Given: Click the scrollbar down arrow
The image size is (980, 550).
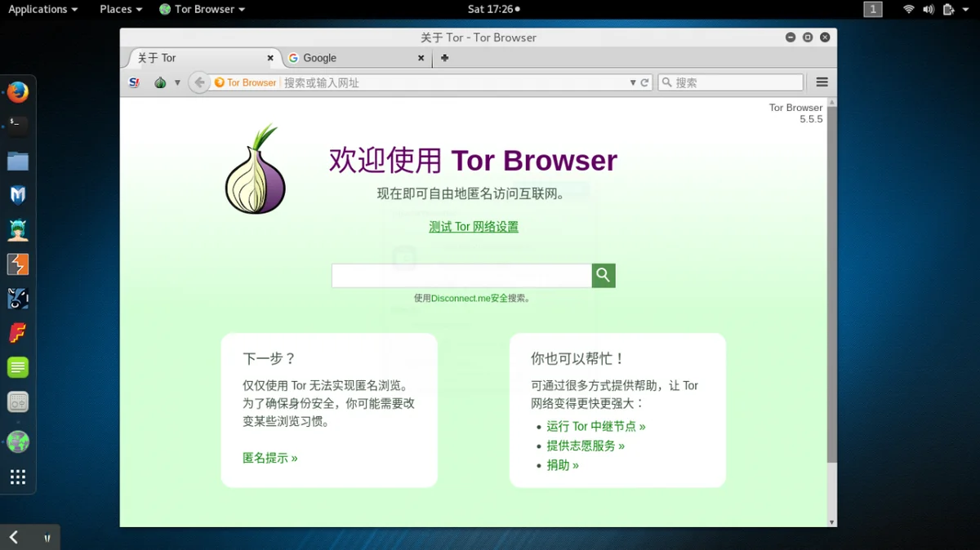Looking at the screenshot, I should pyautogui.click(x=831, y=521).
